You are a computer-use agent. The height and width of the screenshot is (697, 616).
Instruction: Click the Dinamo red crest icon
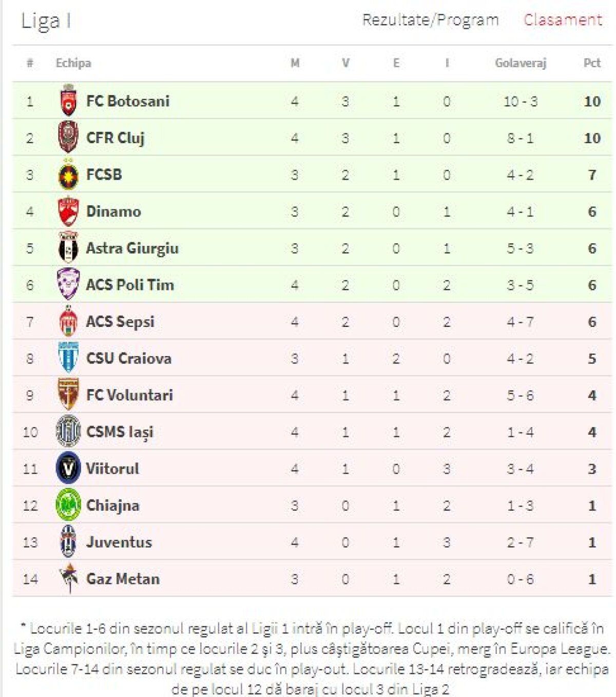tap(68, 211)
